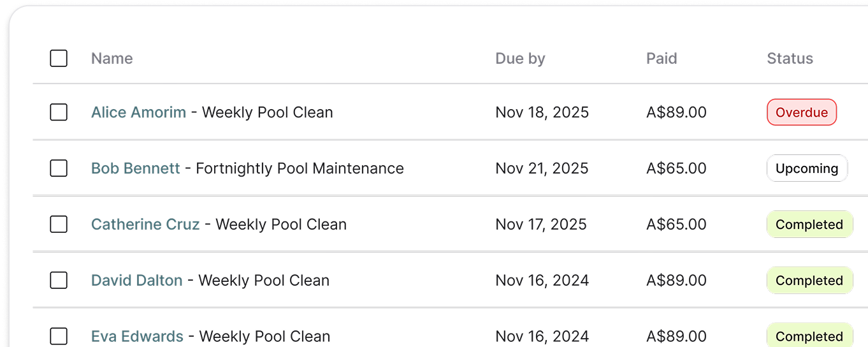Screen dimensions: 868x347
Task: Click the Eva Edwards name link
Action: pos(137,336)
